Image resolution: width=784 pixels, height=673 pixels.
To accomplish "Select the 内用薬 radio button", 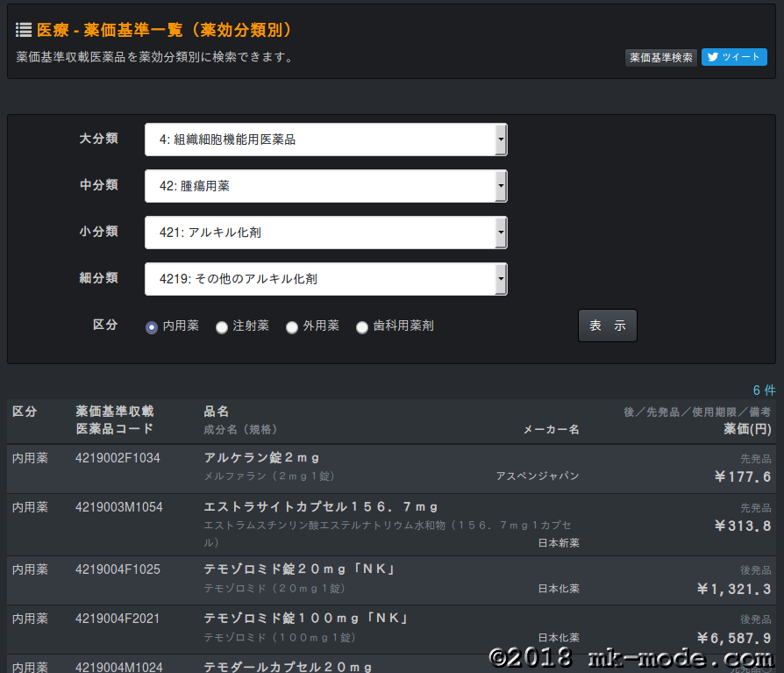I will (x=152, y=327).
